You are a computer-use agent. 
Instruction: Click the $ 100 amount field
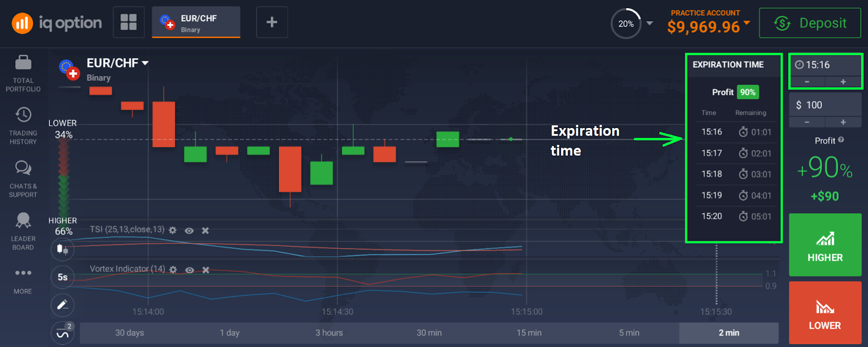(x=825, y=105)
